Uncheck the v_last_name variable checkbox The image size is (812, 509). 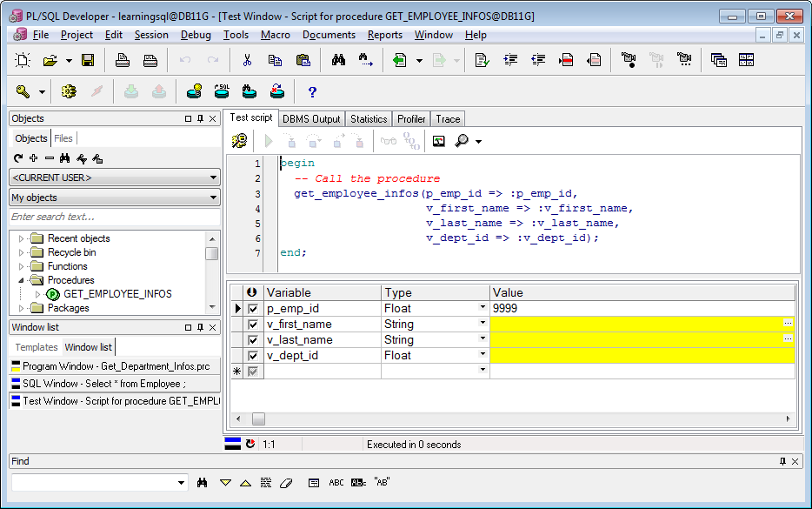tap(253, 340)
